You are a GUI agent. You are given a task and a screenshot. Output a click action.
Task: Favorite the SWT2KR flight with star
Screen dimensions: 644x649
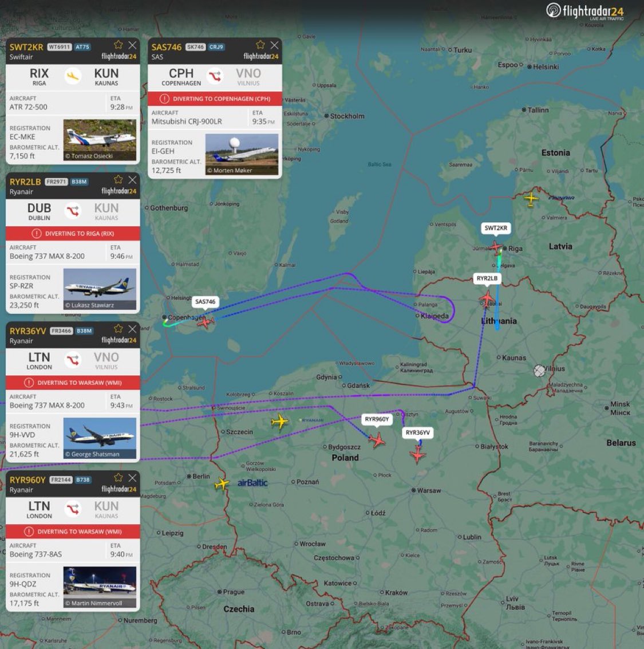click(x=118, y=45)
